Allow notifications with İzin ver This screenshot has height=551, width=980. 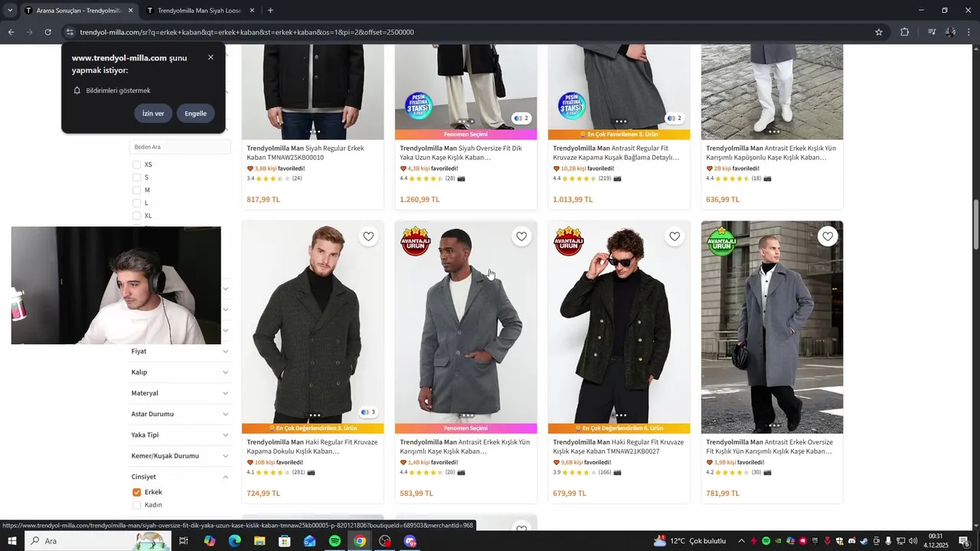pyautogui.click(x=153, y=113)
